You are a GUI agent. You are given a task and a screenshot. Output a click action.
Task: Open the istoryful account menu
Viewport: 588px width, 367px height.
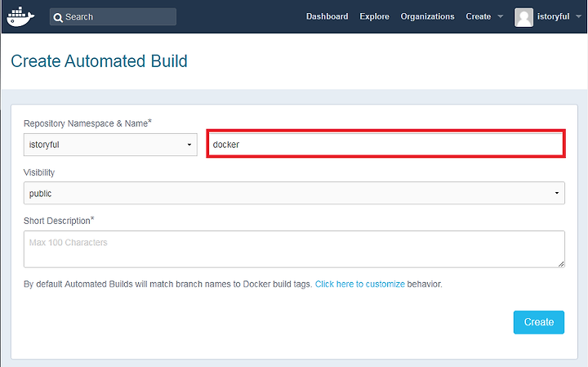pos(553,16)
